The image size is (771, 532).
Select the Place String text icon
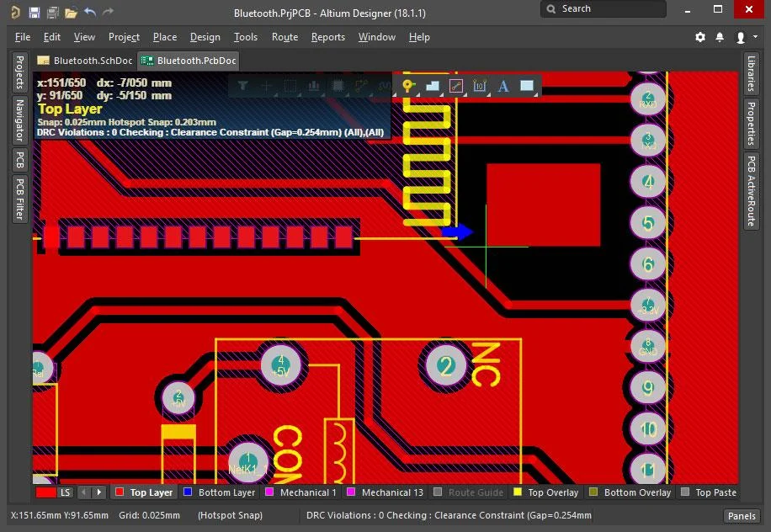[503, 87]
